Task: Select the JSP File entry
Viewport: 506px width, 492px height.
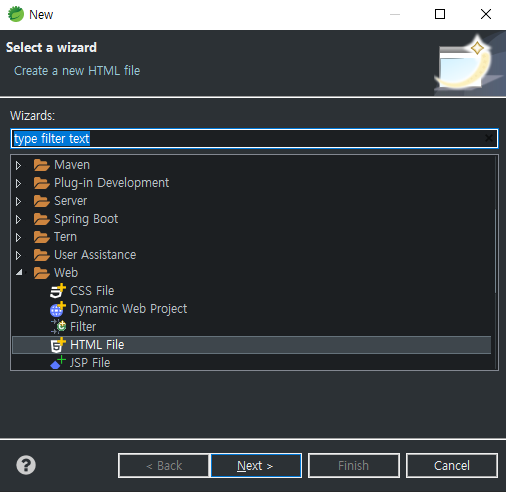Action: pos(90,363)
